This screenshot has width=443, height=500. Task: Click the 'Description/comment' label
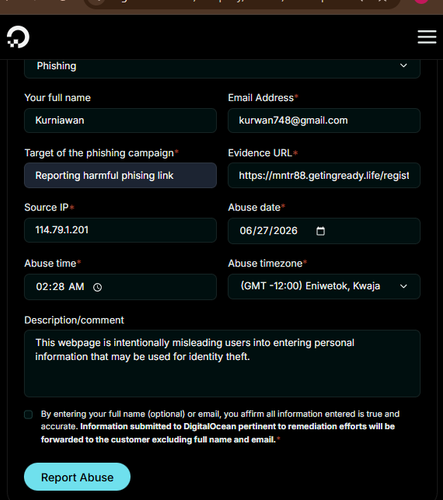(74, 320)
